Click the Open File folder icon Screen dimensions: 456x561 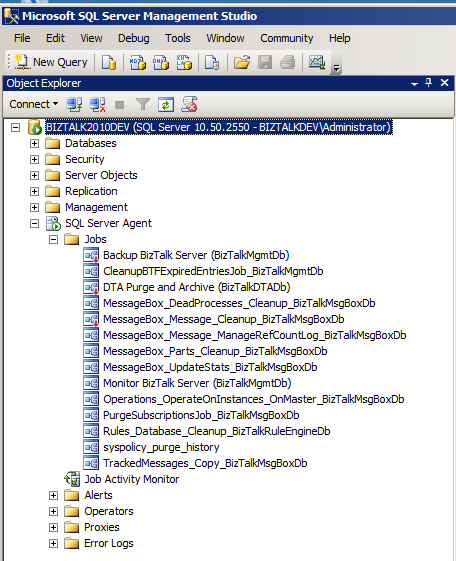(242, 62)
